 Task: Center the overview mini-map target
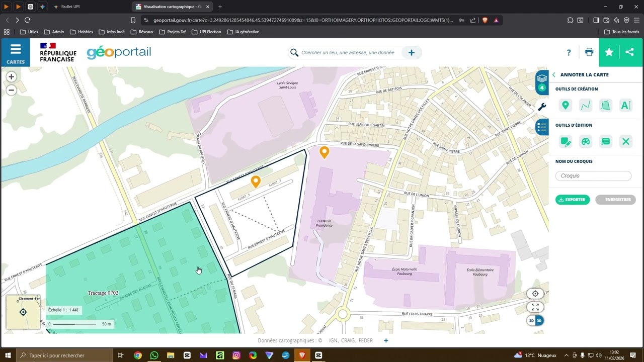pos(23,312)
